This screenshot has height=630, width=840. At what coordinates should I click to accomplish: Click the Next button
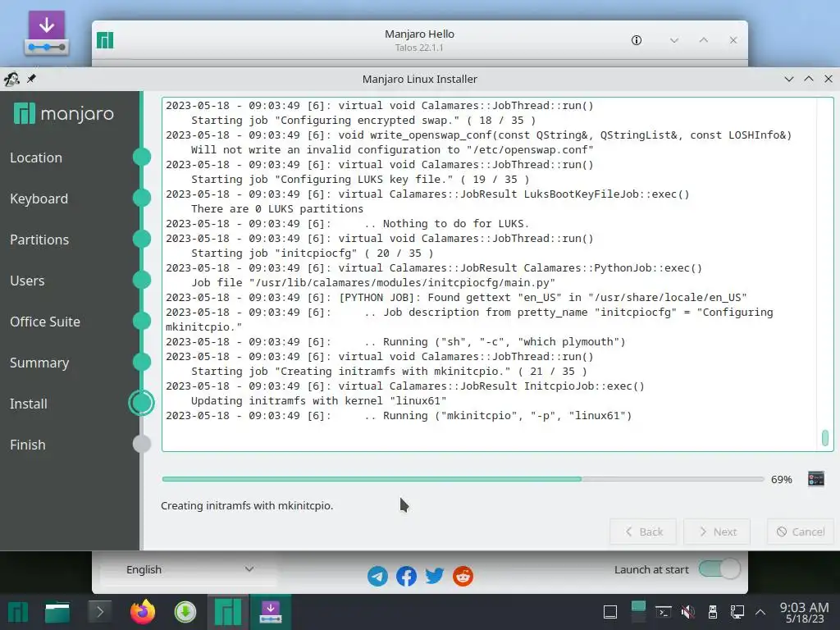[x=717, y=532]
